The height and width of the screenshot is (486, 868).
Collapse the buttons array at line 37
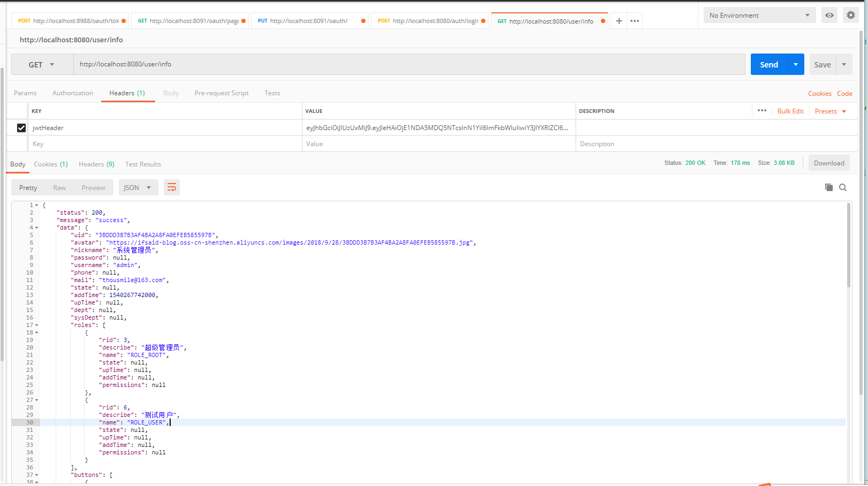click(37, 475)
